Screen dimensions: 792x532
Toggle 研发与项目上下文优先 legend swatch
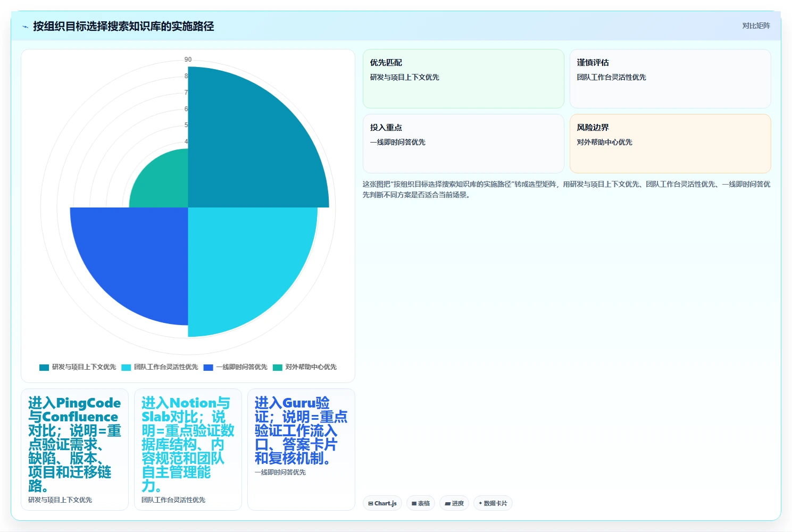pyautogui.click(x=44, y=367)
